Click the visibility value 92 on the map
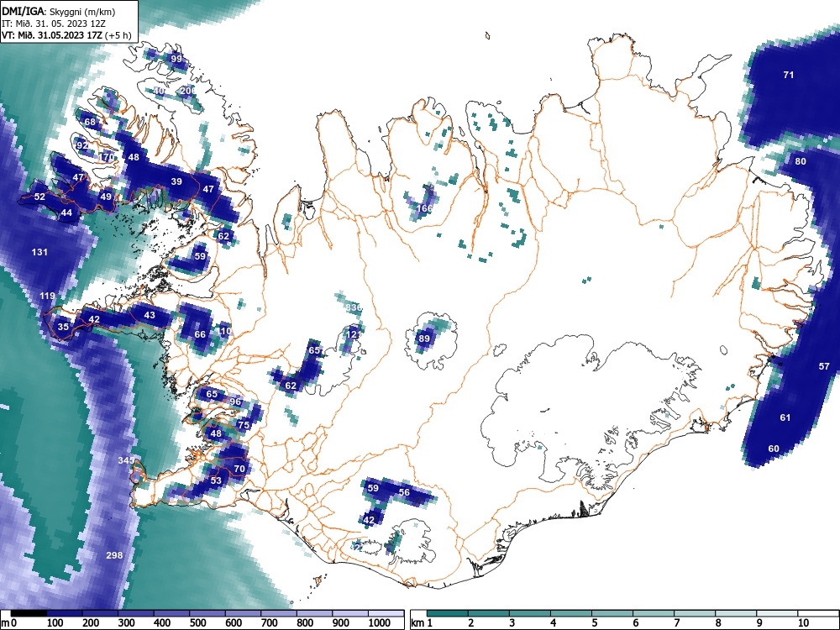 point(82,145)
